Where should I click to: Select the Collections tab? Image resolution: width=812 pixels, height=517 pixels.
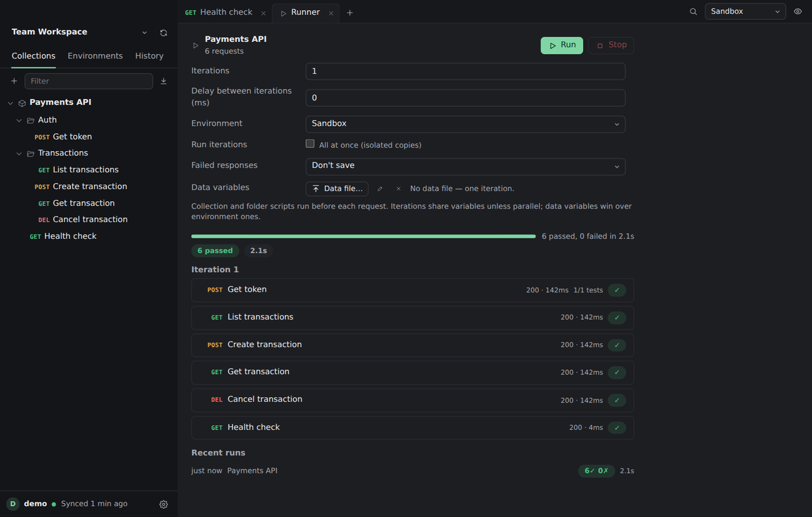(x=33, y=56)
